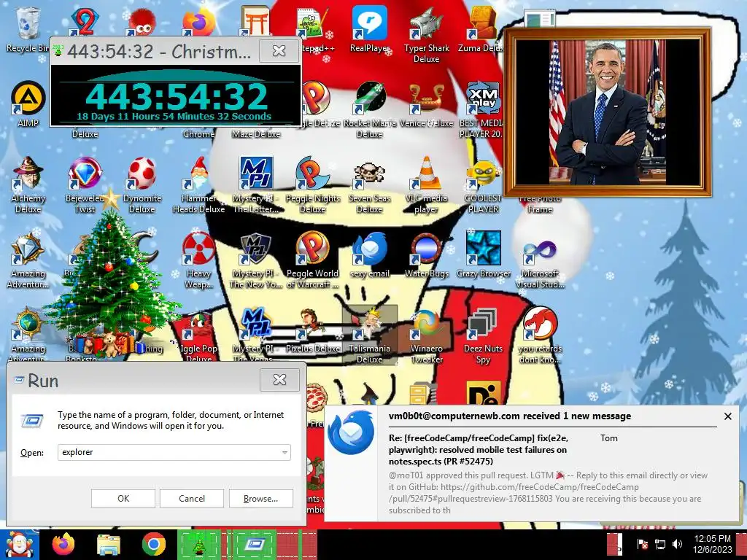747x560 pixels.
Task: Launch Rocket Mania Deluxe shortcut
Action: (369, 109)
